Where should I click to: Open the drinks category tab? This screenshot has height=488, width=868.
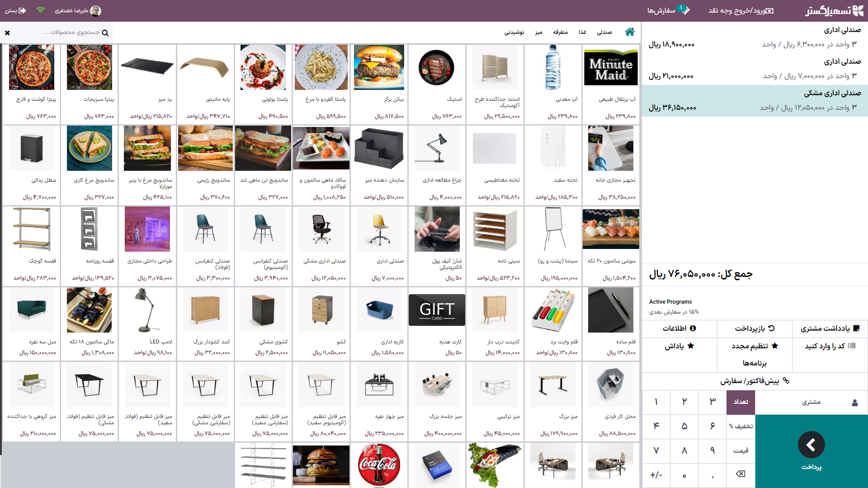click(x=514, y=32)
